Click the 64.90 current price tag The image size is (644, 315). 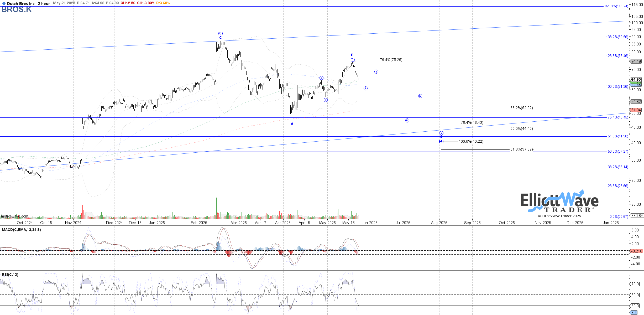[x=636, y=79]
